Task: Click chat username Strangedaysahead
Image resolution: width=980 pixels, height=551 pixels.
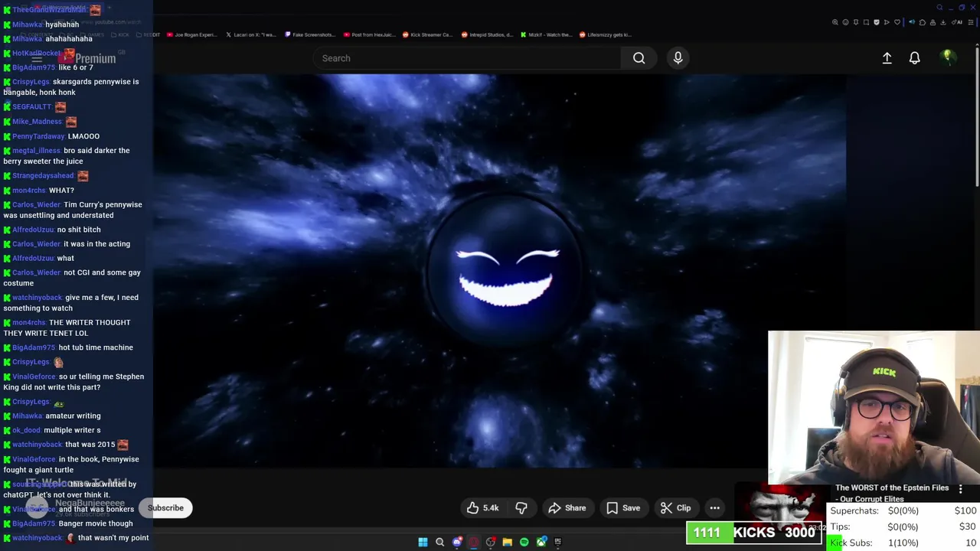Action: click(x=43, y=176)
